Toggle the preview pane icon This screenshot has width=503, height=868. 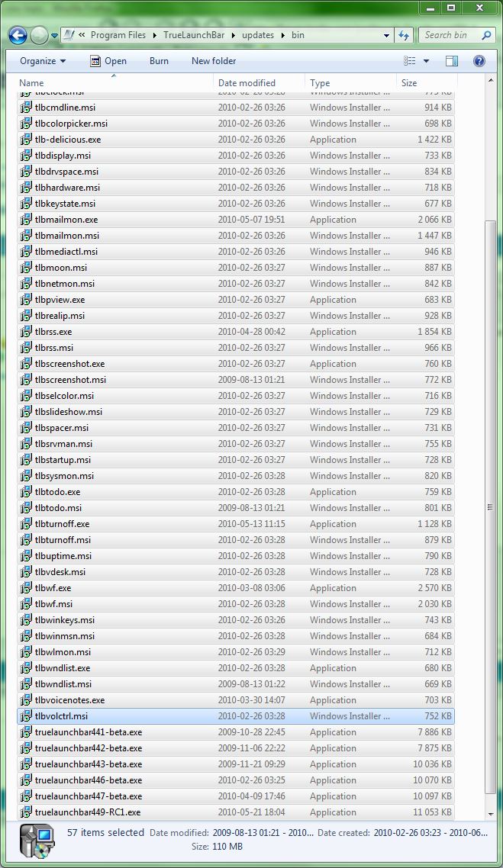tap(451, 61)
